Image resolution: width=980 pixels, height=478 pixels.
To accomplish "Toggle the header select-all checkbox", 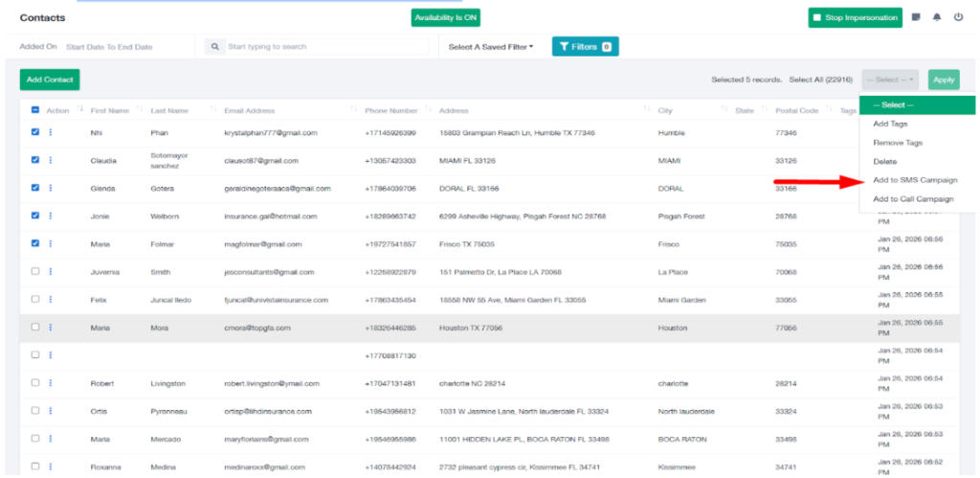I will pos(35,110).
